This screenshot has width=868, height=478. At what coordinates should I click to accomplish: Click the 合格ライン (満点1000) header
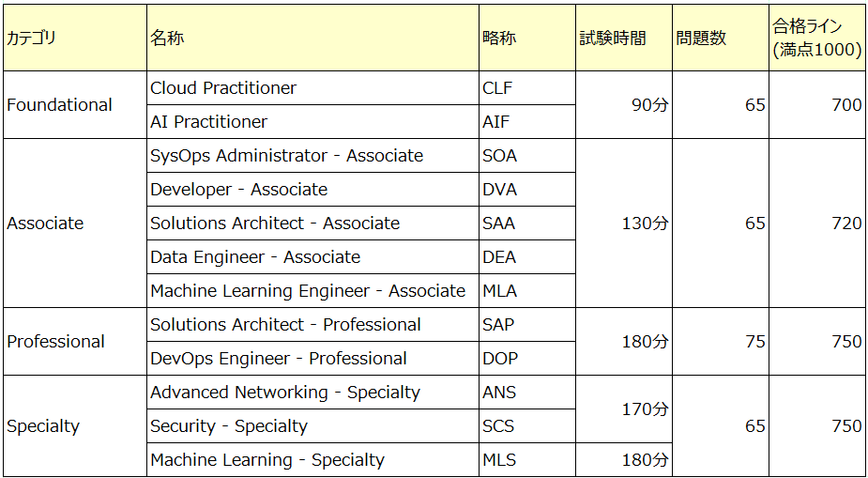pyautogui.click(x=817, y=38)
